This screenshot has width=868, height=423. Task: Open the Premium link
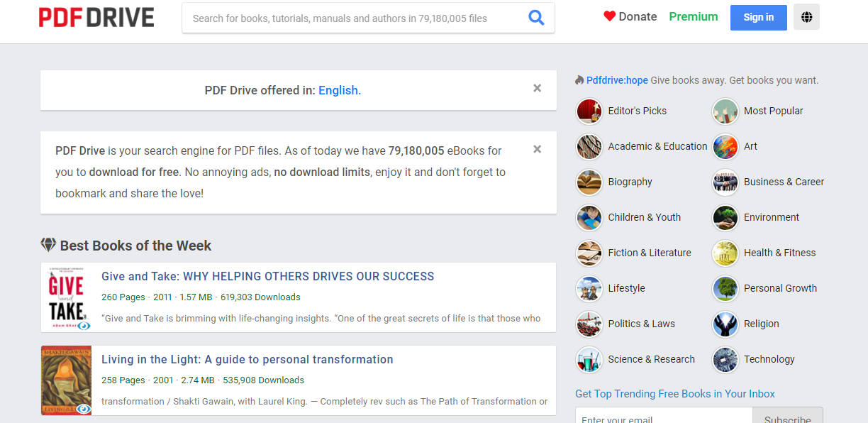point(694,16)
